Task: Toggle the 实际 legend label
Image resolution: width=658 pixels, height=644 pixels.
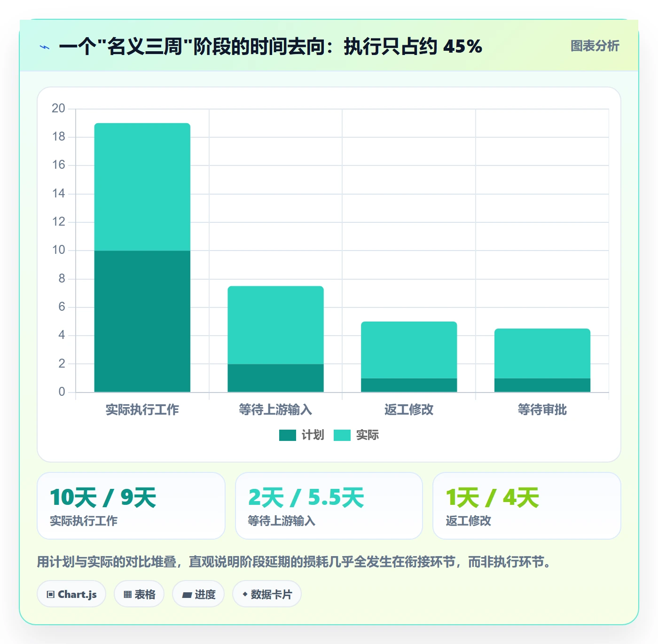Action: tap(368, 435)
